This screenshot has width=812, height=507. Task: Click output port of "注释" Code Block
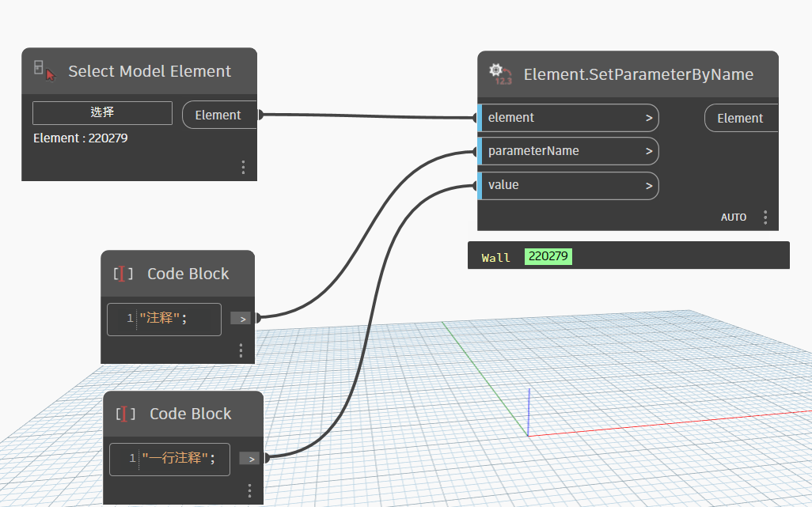pos(241,318)
